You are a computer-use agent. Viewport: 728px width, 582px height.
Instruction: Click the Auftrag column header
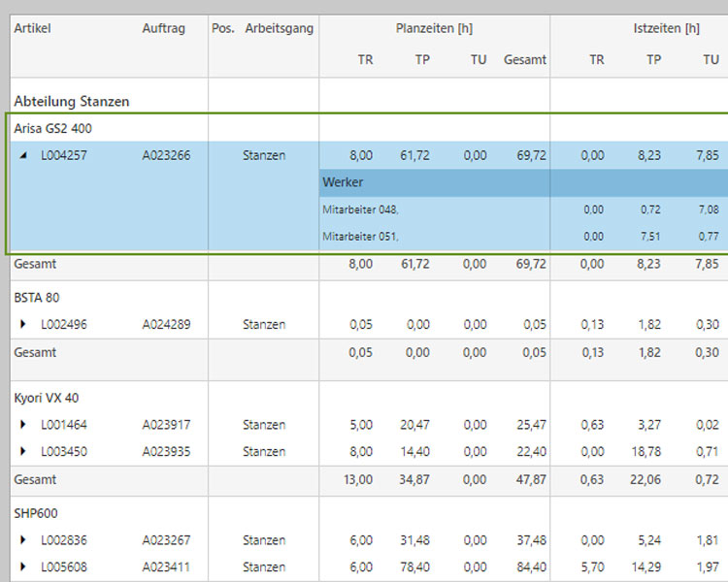pyautogui.click(x=163, y=28)
